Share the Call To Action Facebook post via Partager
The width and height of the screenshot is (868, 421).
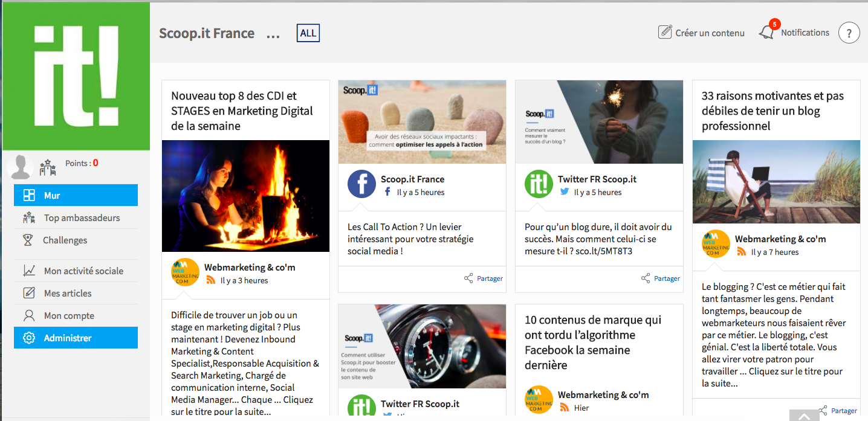(x=483, y=278)
